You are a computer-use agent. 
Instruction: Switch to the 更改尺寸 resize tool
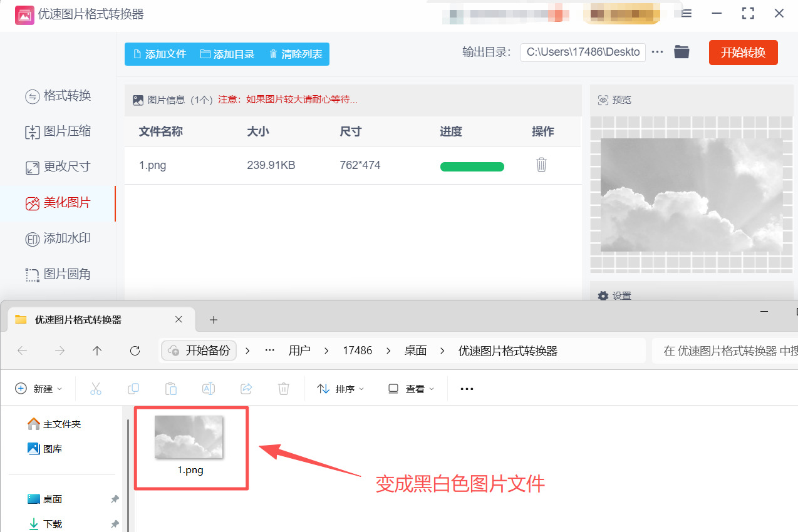point(58,167)
